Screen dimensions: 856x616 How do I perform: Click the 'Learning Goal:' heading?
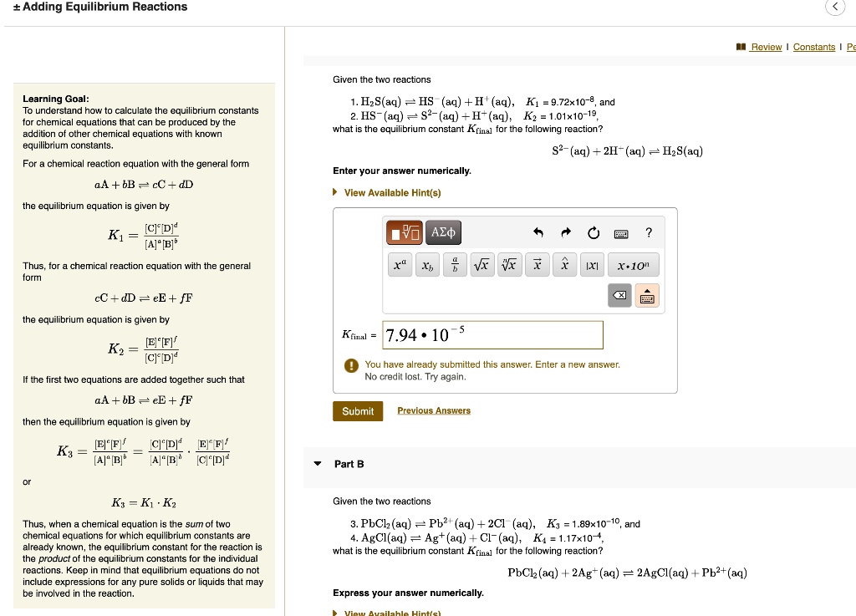[x=56, y=99]
